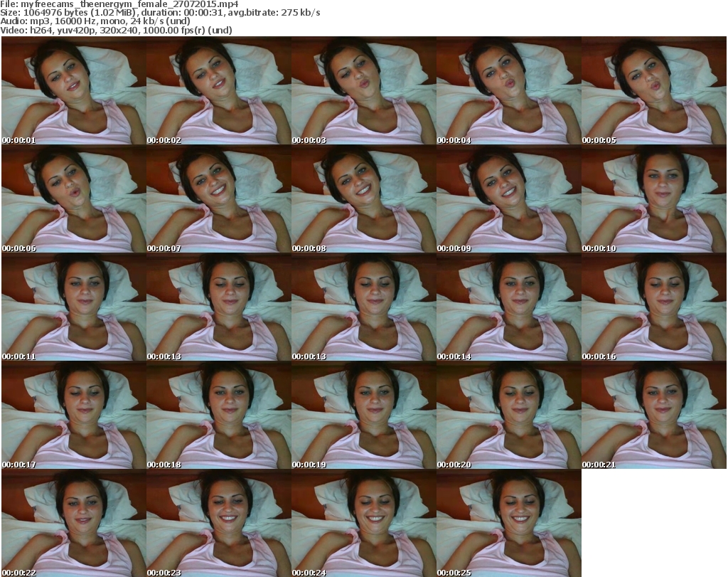Select the frame thumbnail stamped 00:00:05
The width and height of the screenshot is (728, 577).
[x=654, y=90]
